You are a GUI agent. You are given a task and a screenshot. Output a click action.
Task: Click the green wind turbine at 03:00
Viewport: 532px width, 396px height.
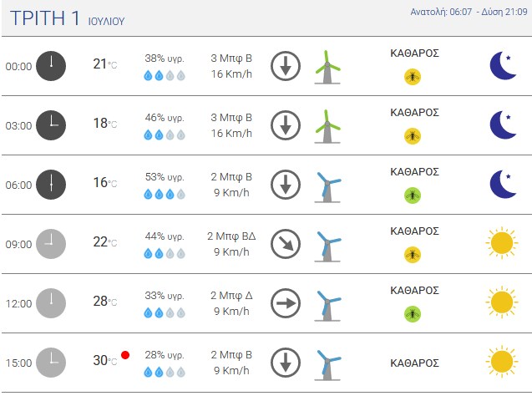point(327,126)
